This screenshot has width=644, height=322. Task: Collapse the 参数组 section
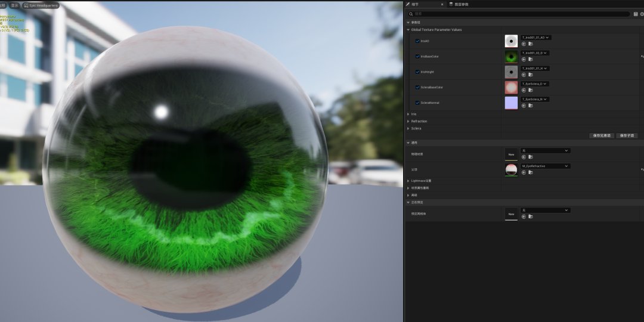pyautogui.click(x=408, y=22)
